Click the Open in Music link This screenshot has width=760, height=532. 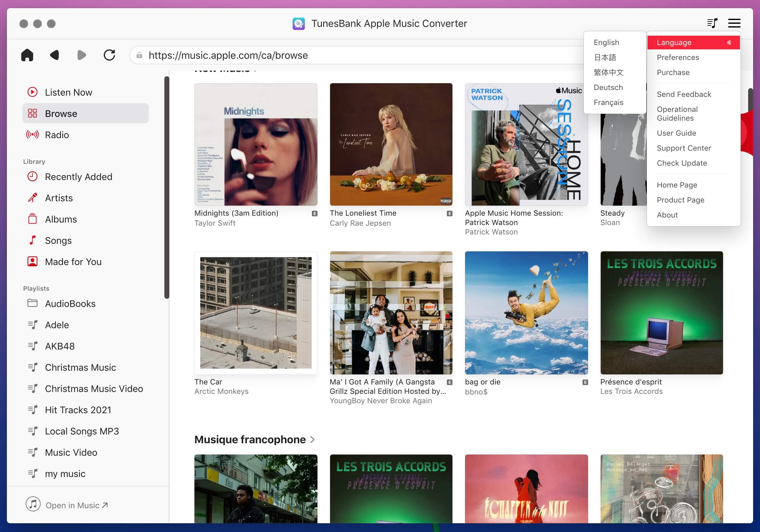pos(67,505)
